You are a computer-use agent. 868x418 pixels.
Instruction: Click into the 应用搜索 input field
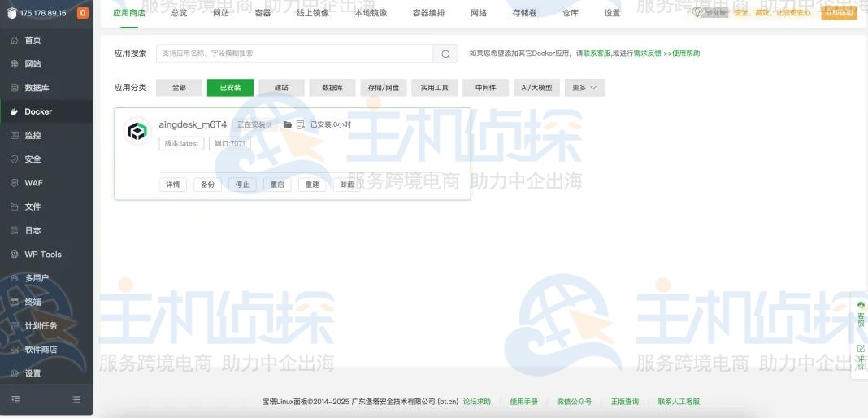[294, 54]
